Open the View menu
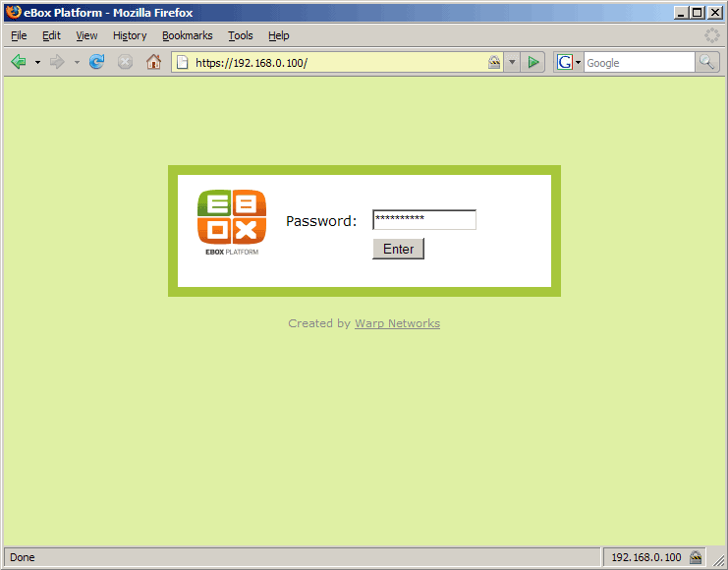728x570 pixels. coord(86,35)
